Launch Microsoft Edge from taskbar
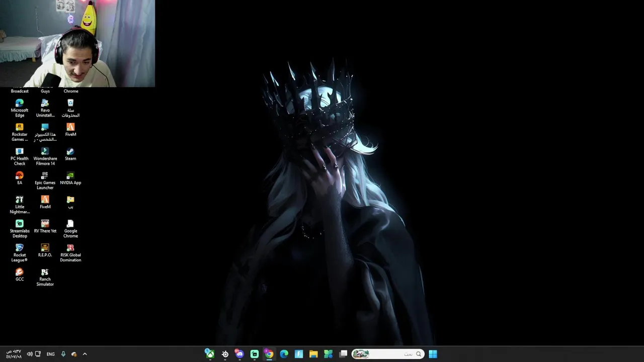Viewport: 644px width, 362px height. point(284,354)
